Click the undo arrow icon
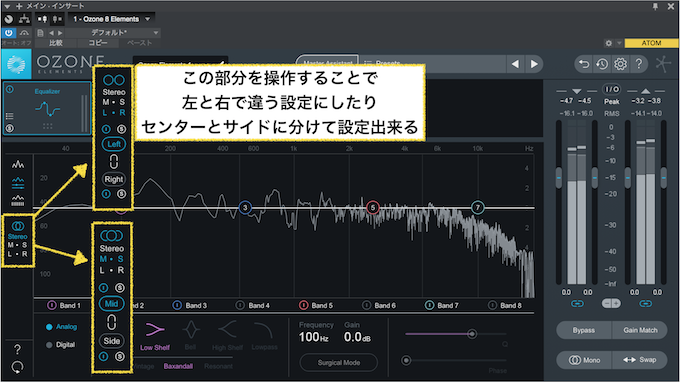 pyautogui.click(x=584, y=64)
